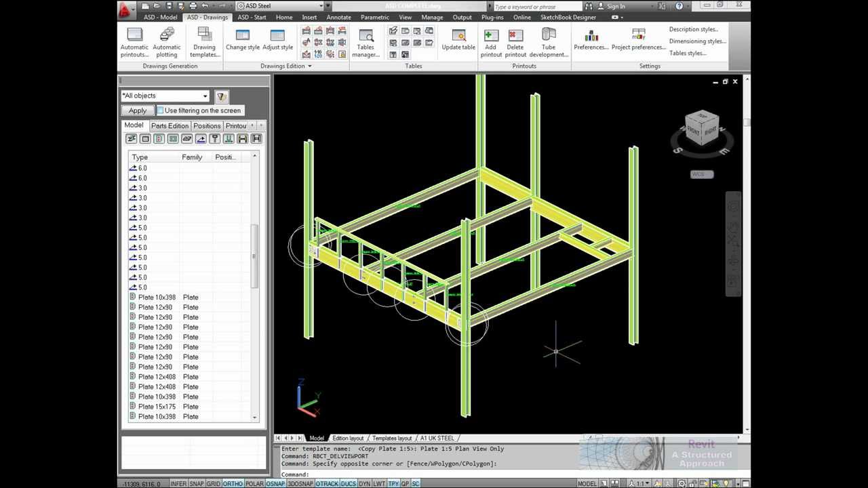Viewport: 868px width, 488px height.
Task: Toggle POLAR tracking in status bar
Action: pyautogui.click(x=254, y=484)
